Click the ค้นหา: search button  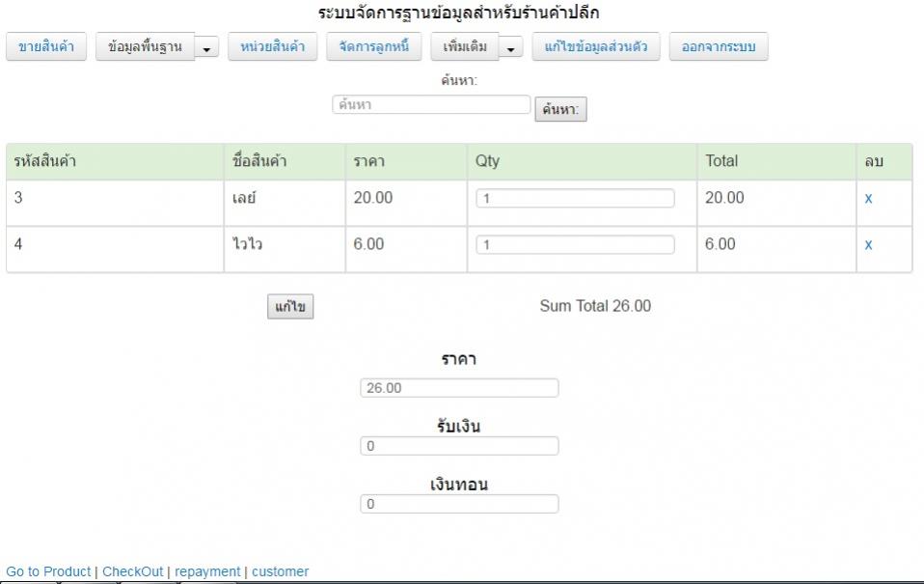coord(560,109)
